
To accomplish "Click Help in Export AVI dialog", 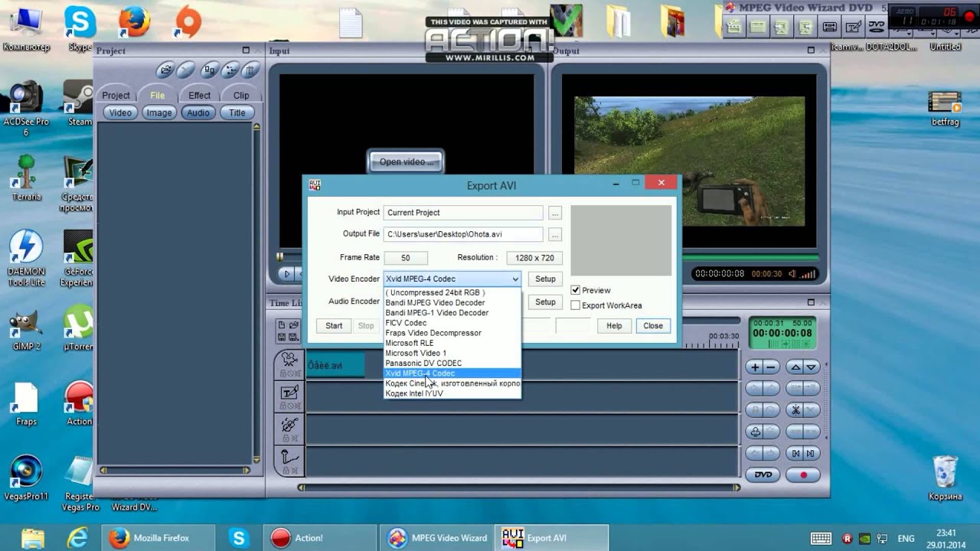I will pyautogui.click(x=614, y=325).
